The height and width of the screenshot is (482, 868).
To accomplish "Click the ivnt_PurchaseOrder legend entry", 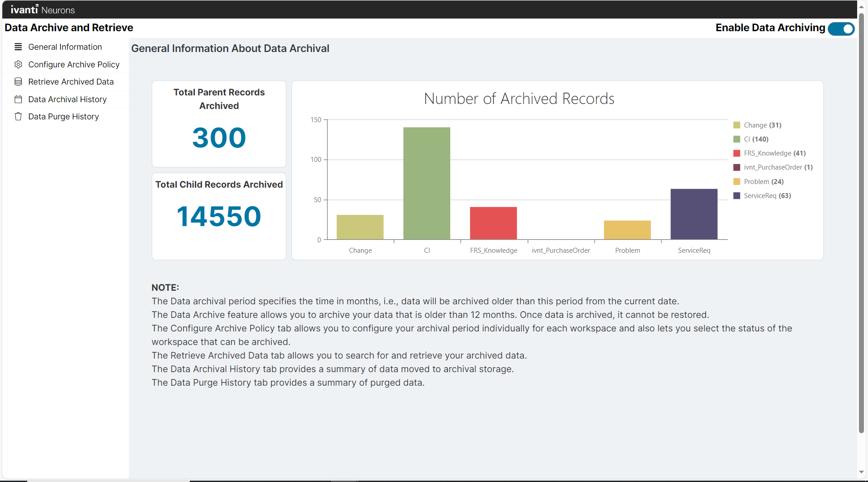I will [773, 167].
